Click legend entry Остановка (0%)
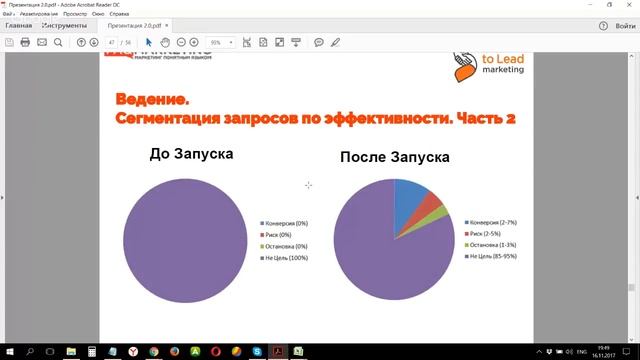Screen dimensions: 640x360 [x=284, y=247]
